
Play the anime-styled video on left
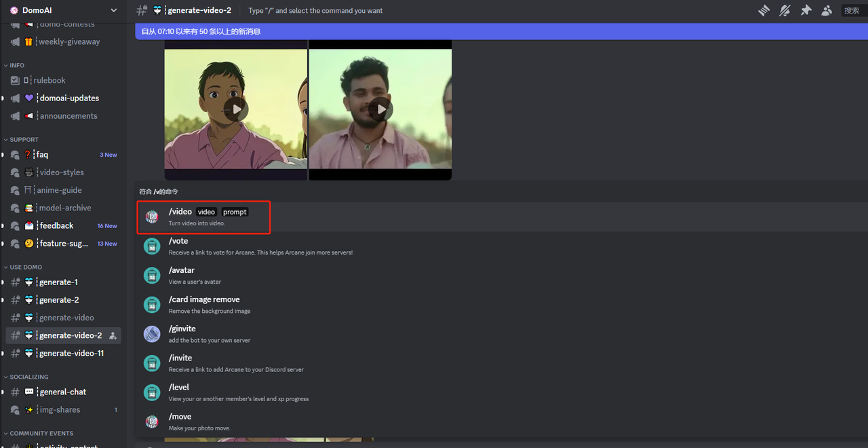(236, 109)
